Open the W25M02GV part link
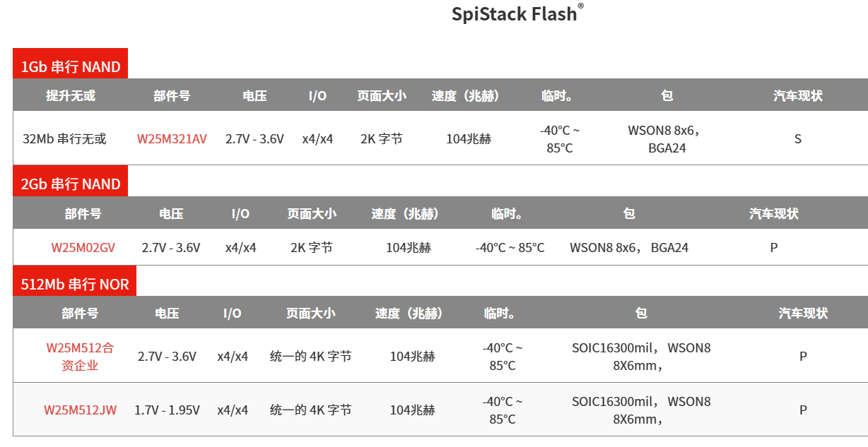 83,248
